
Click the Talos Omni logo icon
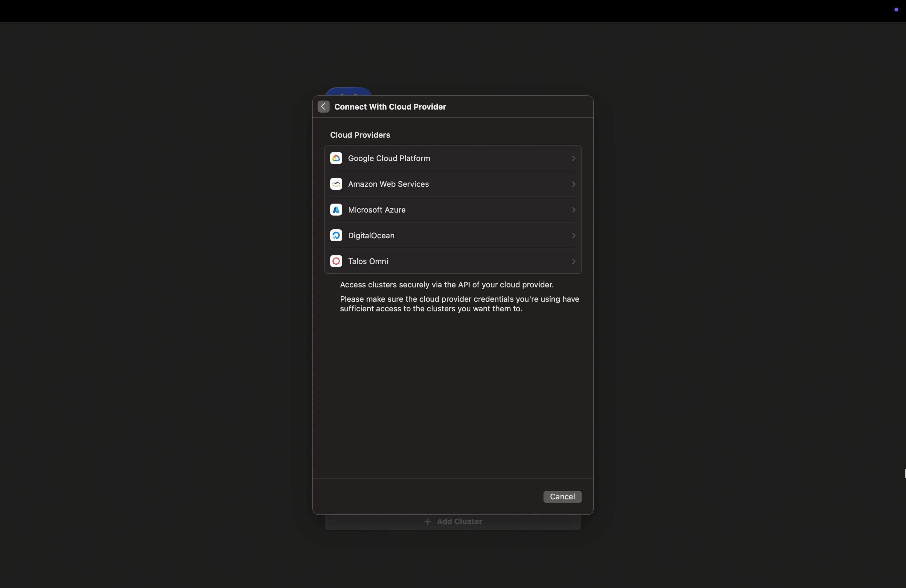click(x=336, y=261)
